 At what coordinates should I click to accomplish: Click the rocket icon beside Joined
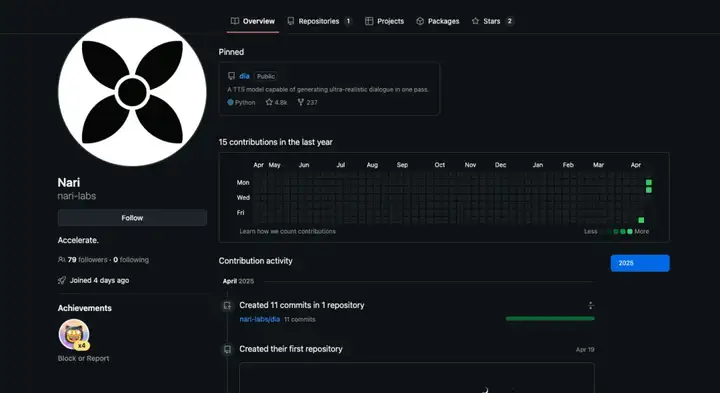(x=62, y=281)
